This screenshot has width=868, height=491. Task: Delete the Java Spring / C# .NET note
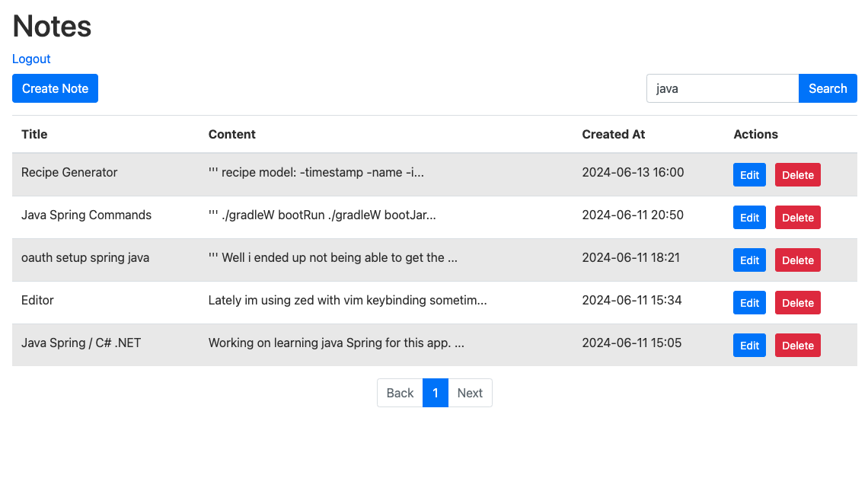click(x=797, y=346)
